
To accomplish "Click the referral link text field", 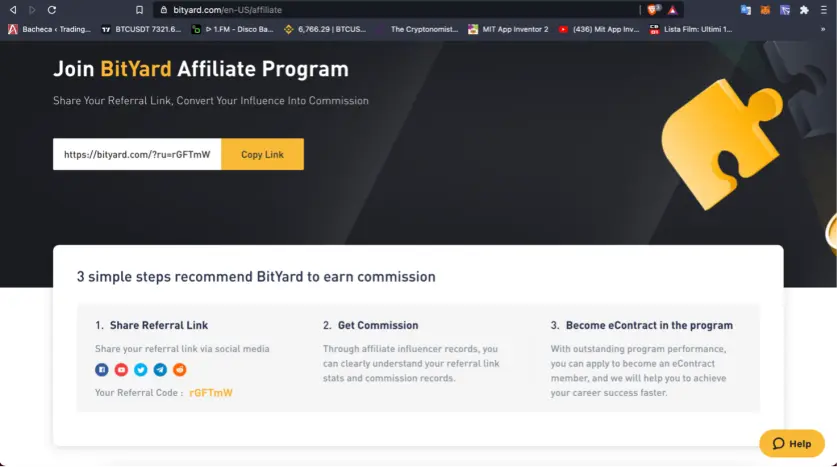I will pos(137,154).
